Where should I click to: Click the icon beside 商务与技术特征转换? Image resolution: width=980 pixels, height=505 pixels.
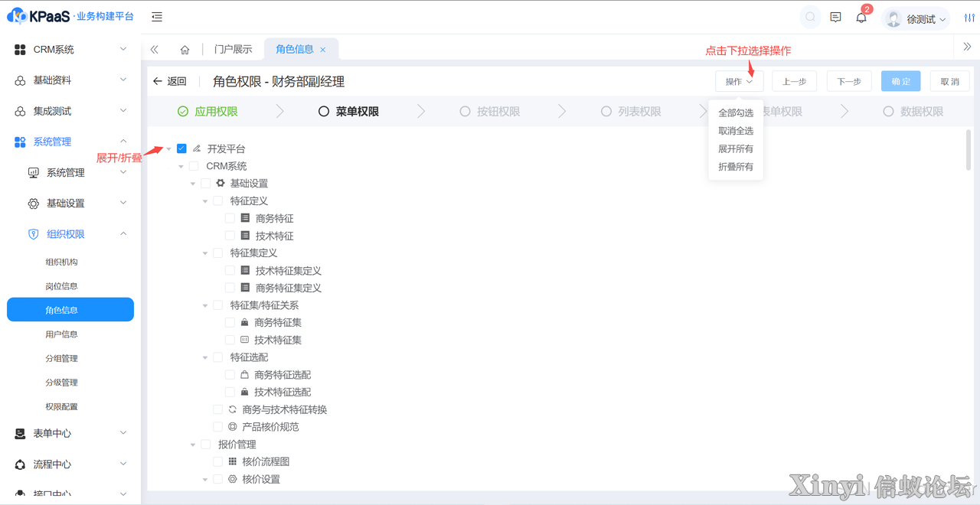click(x=232, y=409)
